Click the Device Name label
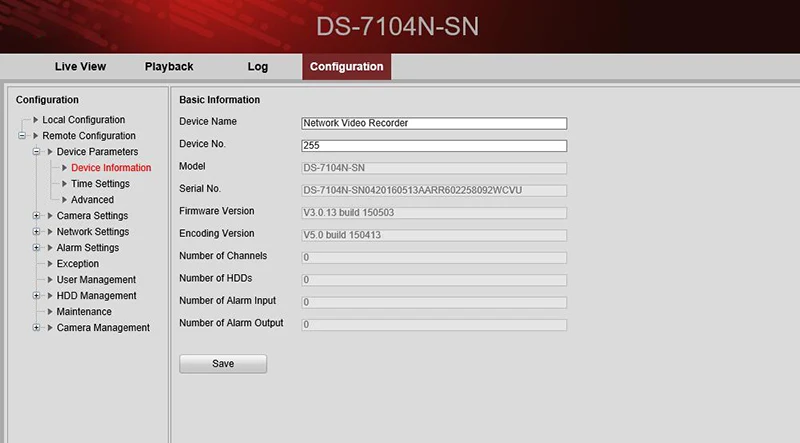Screen dimensions: 800x443 coord(208,121)
